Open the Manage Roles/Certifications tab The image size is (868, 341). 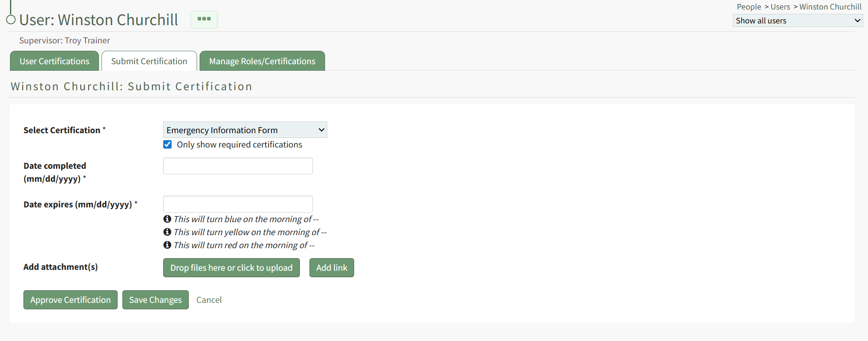(262, 61)
